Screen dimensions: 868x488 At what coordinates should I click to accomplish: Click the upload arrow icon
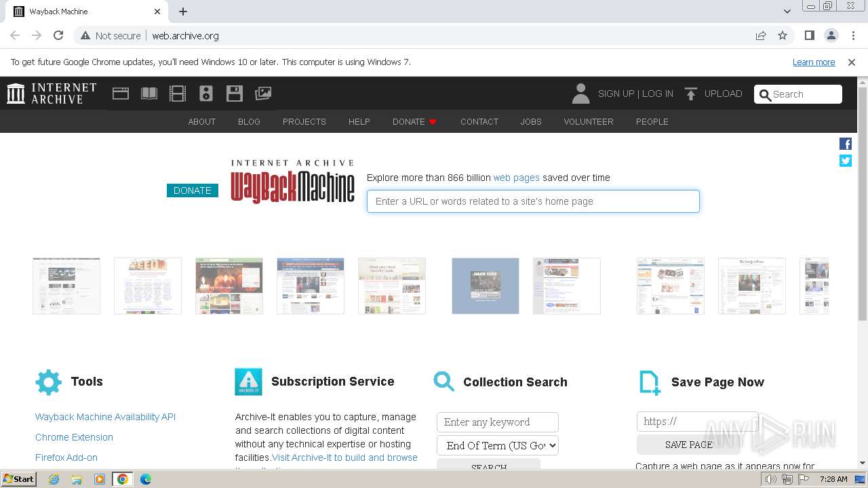click(691, 94)
